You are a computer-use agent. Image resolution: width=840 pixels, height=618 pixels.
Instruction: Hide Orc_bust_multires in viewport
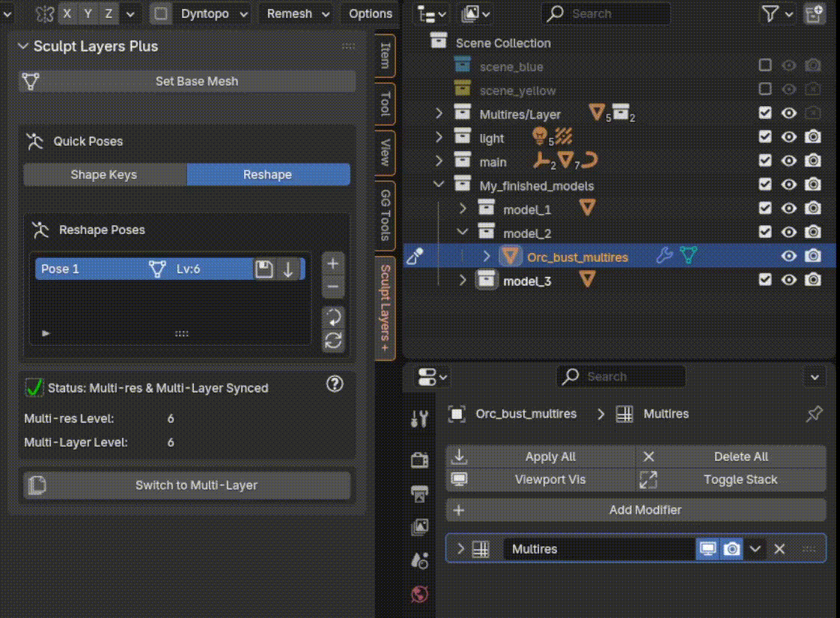click(x=788, y=256)
